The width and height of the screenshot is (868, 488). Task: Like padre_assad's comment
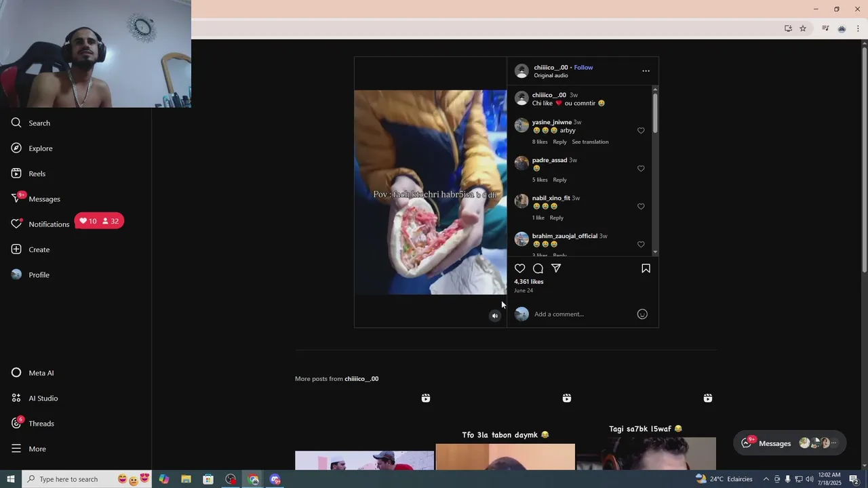641,169
